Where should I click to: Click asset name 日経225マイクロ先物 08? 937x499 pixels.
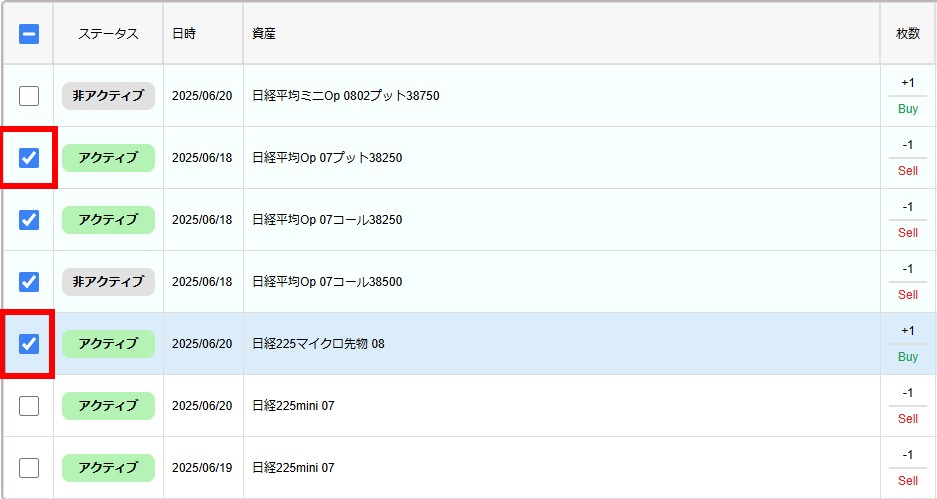click(x=318, y=344)
